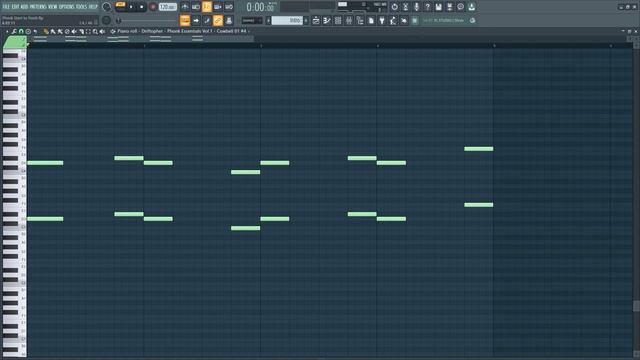Click the song position slider
The height and width of the screenshot is (360, 640).
[147, 20]
